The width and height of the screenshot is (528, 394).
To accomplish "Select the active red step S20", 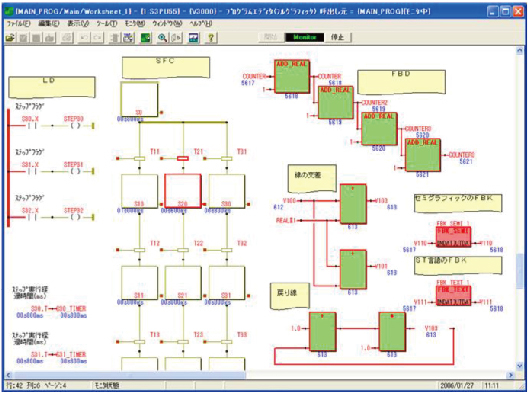I will pos(183,191).
